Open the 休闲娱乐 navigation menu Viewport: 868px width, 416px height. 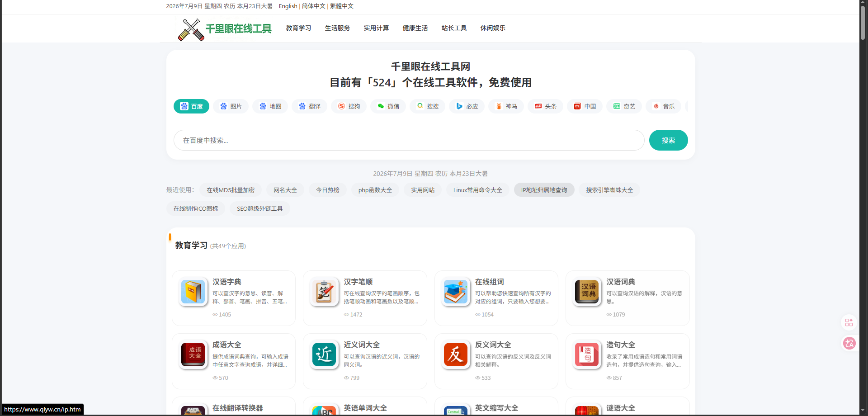(x=493, y=28)
